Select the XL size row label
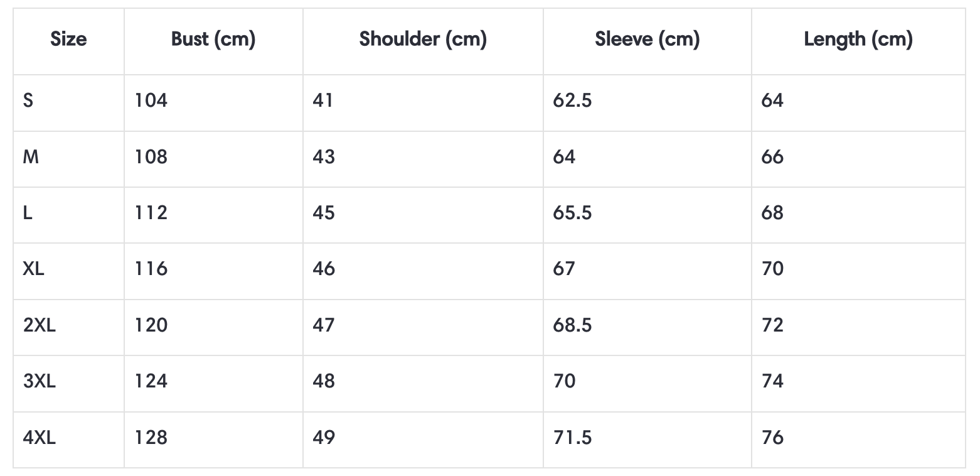The image size is (980, 476). click(x=34, y=269)
